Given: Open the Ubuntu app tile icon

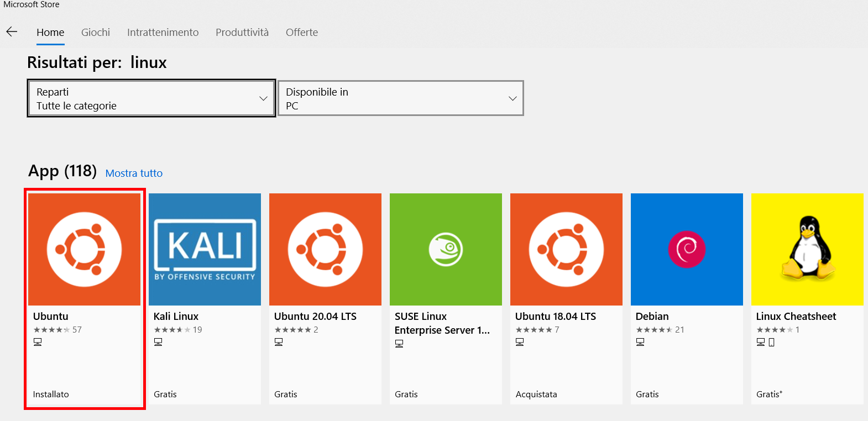Looking at the screenshot, I should pos(85,249).
